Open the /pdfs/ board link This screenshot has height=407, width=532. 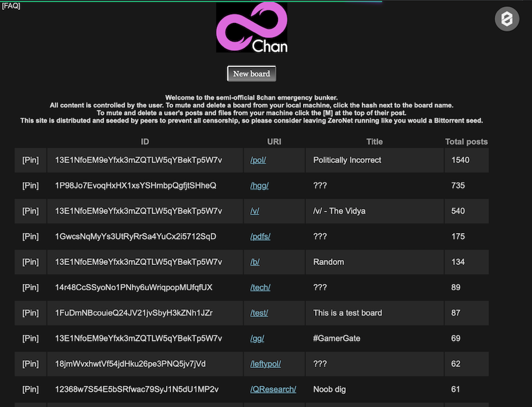click(x=260, y=237)
